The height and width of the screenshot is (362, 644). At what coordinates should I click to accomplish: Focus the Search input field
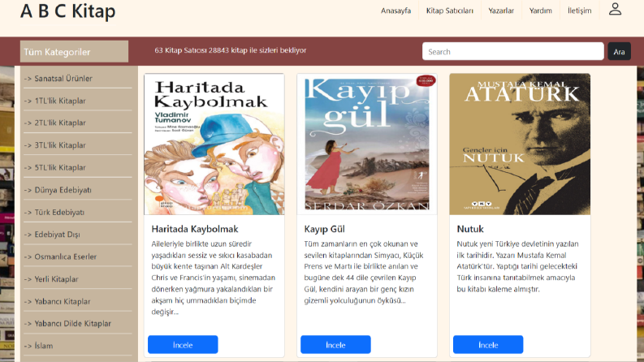coord(513,52)
